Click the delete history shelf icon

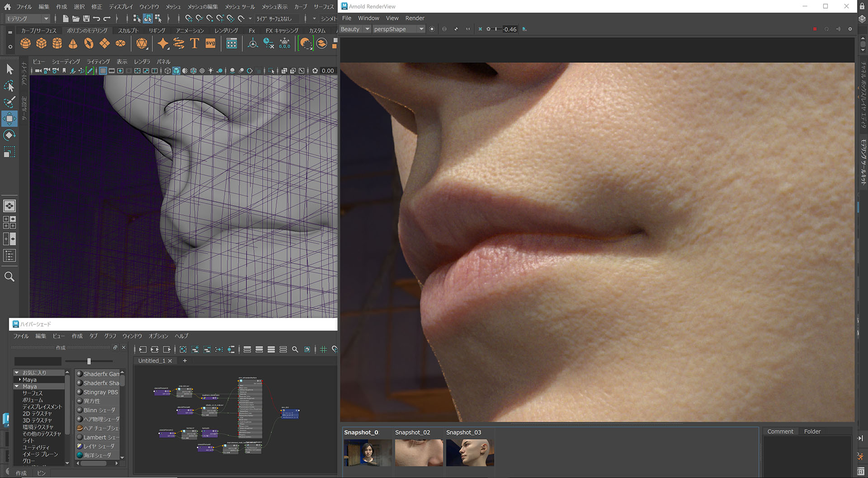[269, 43]
